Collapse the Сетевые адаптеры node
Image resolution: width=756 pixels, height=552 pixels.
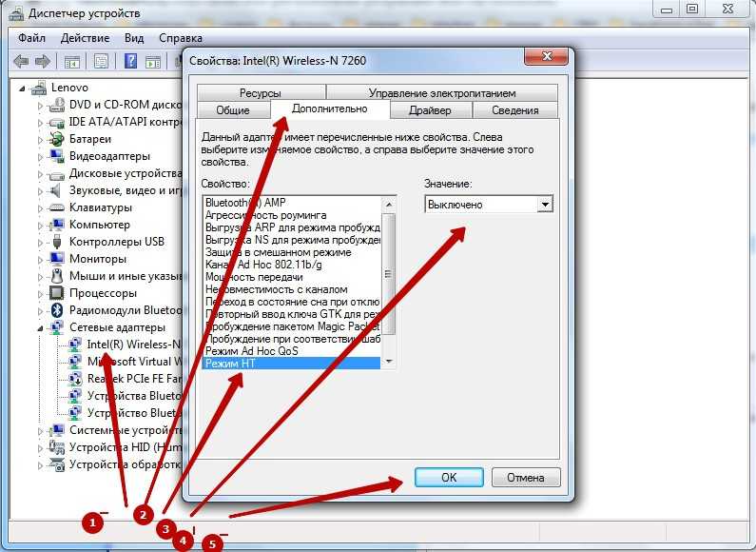coord(41,328)
